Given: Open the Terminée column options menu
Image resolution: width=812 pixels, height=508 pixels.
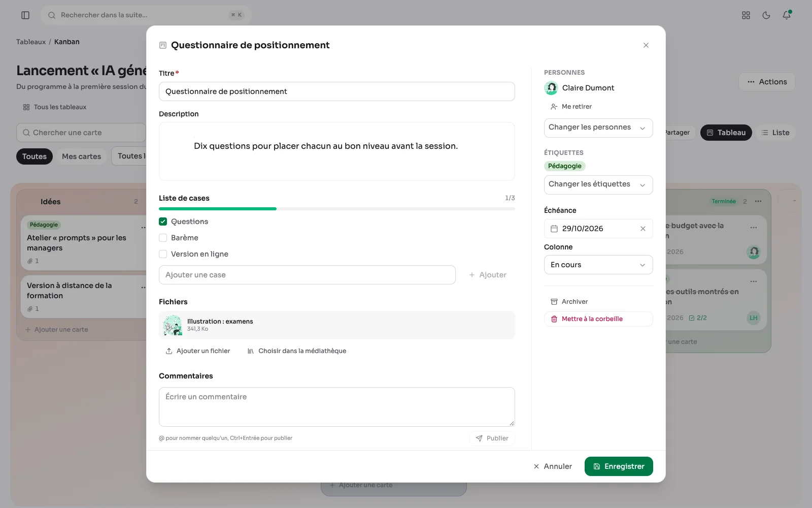Looking at the screenshot, I should pyautogui.click(x=758, y=201).
